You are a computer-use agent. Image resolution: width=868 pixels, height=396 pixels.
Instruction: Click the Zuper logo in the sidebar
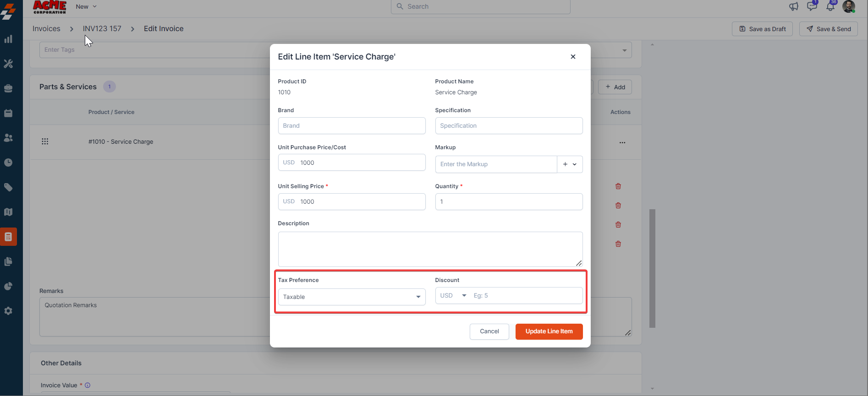[8, 11]
